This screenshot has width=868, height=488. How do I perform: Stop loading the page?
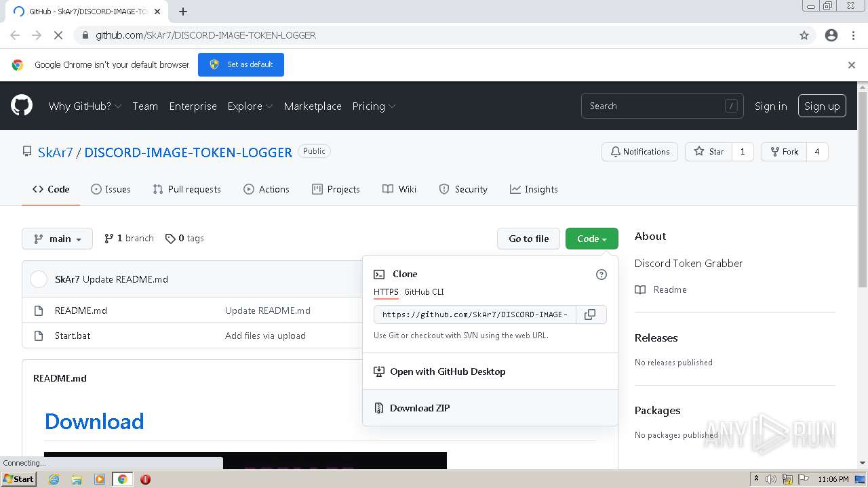click(x=58, y=35)
